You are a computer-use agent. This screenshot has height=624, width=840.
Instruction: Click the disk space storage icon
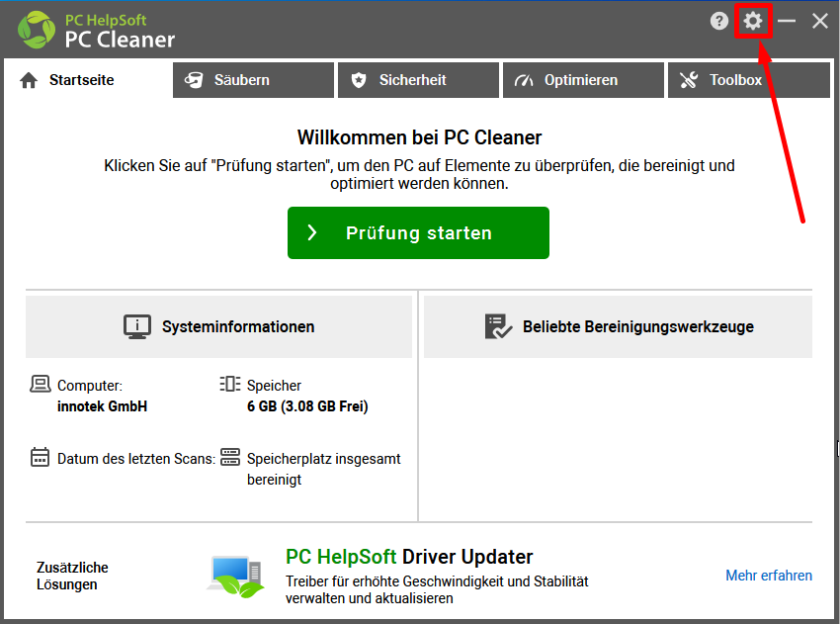pyautogui.click(x=229, y=458)
